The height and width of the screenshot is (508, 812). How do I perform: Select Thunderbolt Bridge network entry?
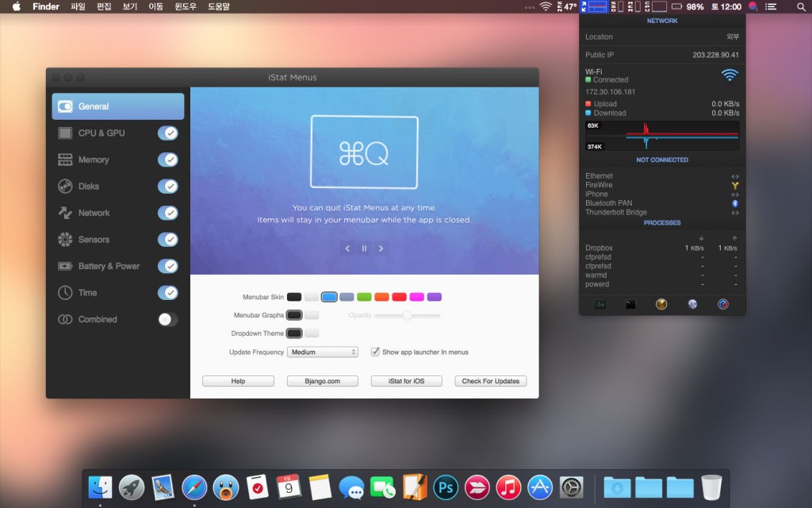pos(615,212)
